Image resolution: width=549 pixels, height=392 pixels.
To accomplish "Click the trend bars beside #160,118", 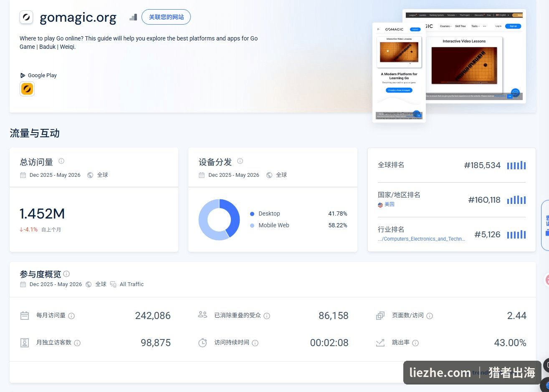I will pos(516,200).
